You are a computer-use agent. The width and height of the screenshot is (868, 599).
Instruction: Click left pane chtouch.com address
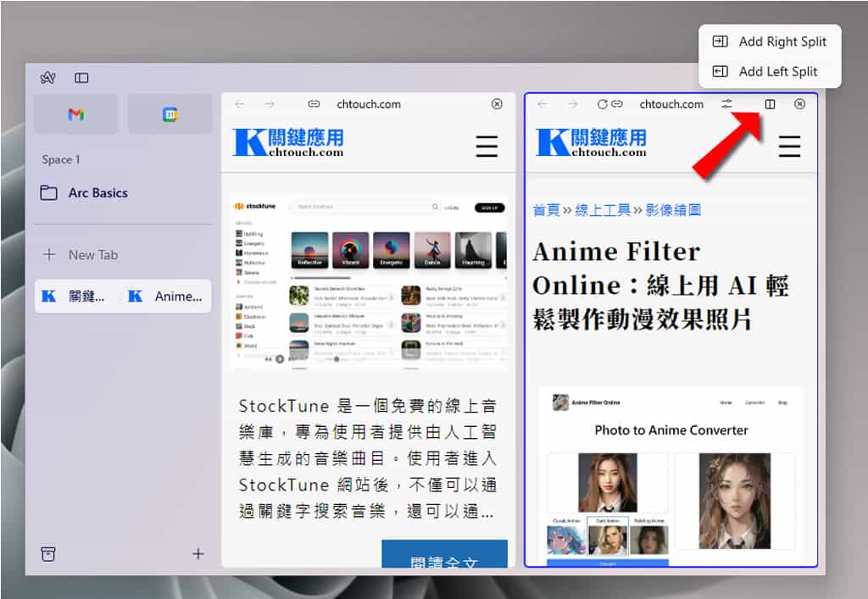coord(369,104)
